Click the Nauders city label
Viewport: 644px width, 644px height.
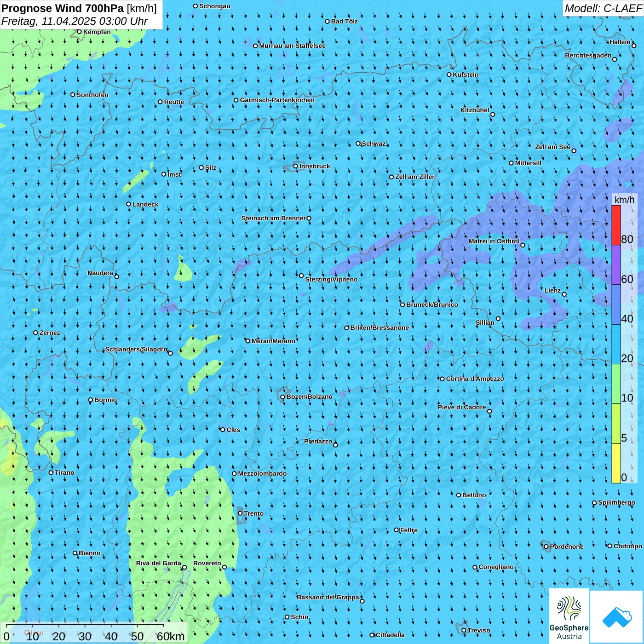pyautogui.click(x=100, y=273)
